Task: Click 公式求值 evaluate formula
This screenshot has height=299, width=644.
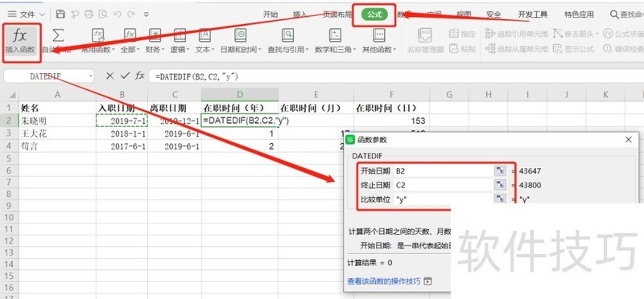Action: click(623, 34)
